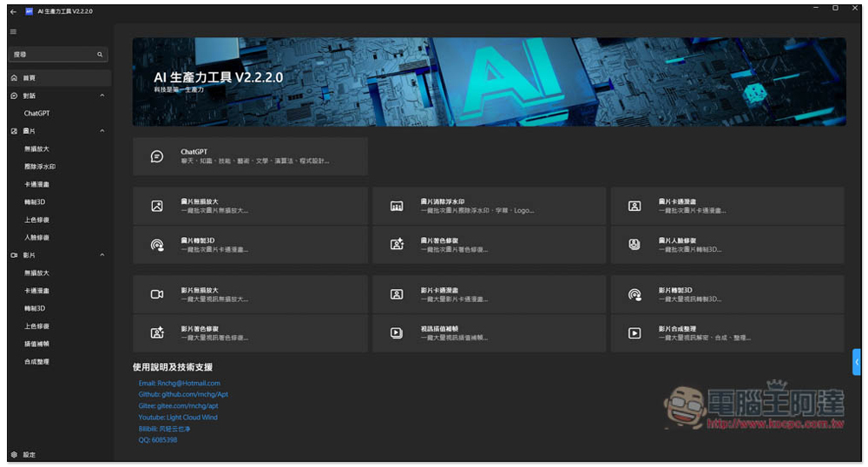The height and width of the screenshot is (467, 868).
Task: Open the Youtube Light Cloud Wind link
Action: [x=178, y=418]
